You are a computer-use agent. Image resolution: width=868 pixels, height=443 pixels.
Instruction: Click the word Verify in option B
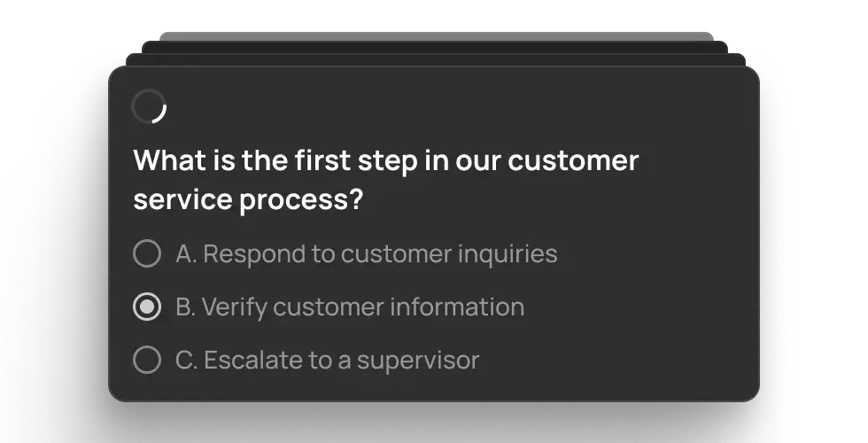(234, 308)
